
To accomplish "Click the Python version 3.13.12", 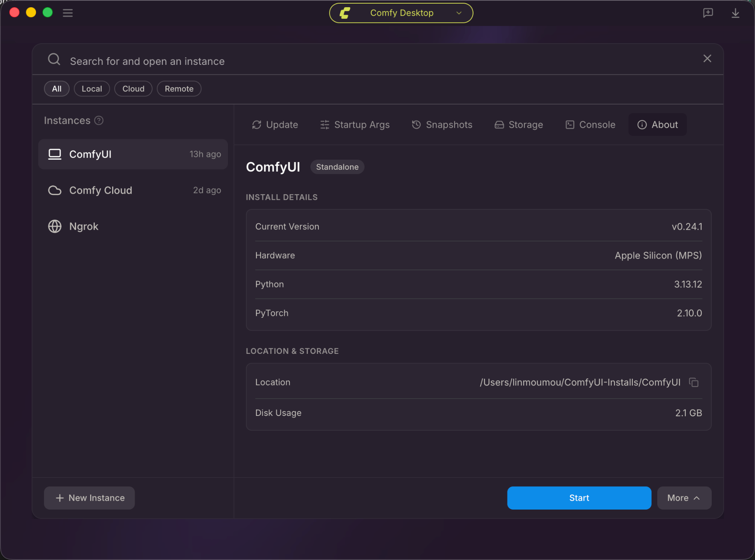I will pos(688,284).
